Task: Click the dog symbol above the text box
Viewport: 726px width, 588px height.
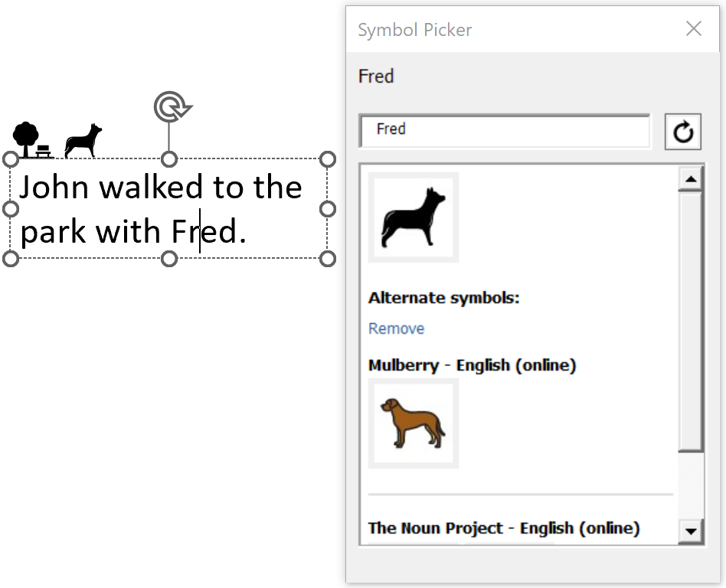Action: (x=83, y=141)
